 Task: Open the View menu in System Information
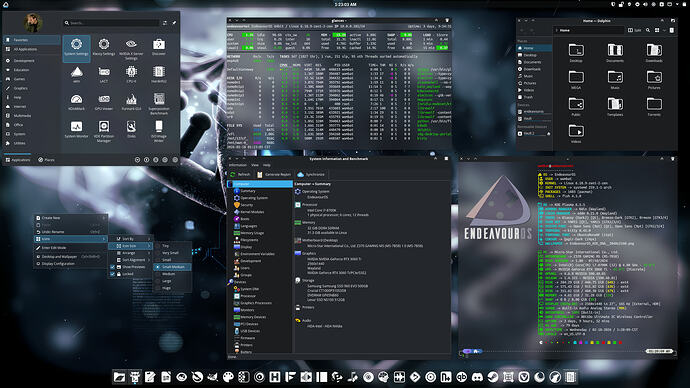click(255, 165)
